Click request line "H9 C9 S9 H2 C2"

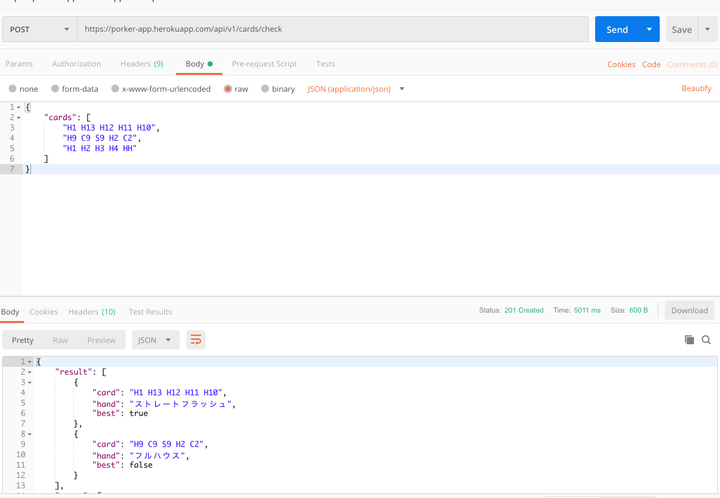(101, 138)
